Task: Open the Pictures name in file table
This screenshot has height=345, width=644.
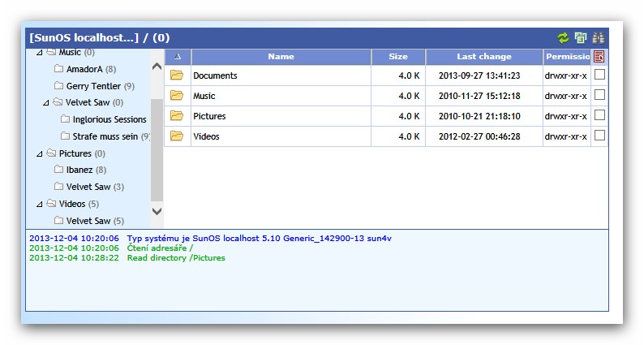Action: pyautogui.click(x=209, y=116)
